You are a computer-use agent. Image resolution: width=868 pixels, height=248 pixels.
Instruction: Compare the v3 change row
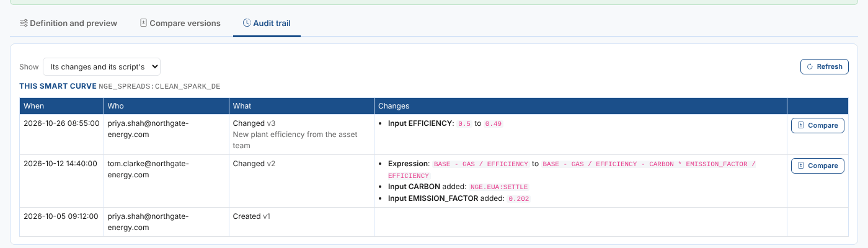[x=817, y=126]
